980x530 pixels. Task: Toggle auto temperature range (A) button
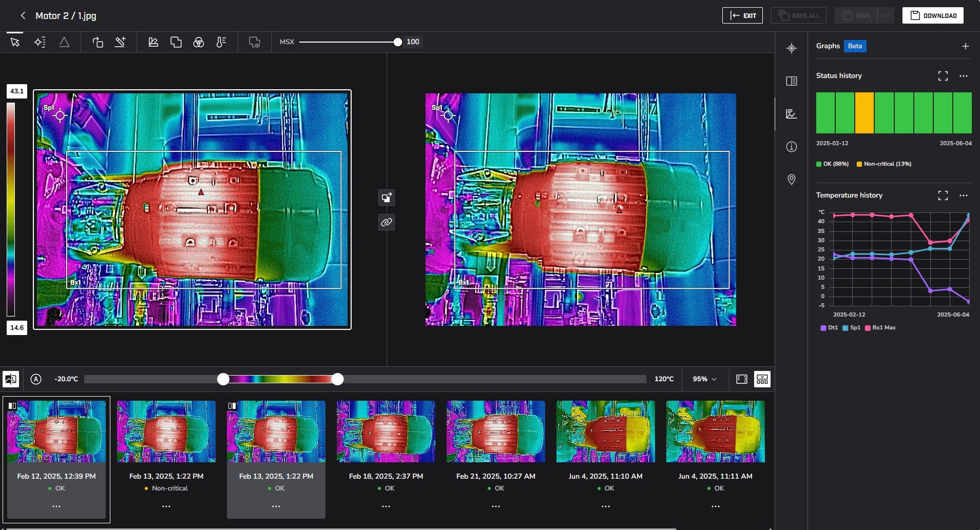tap(36, 379)
